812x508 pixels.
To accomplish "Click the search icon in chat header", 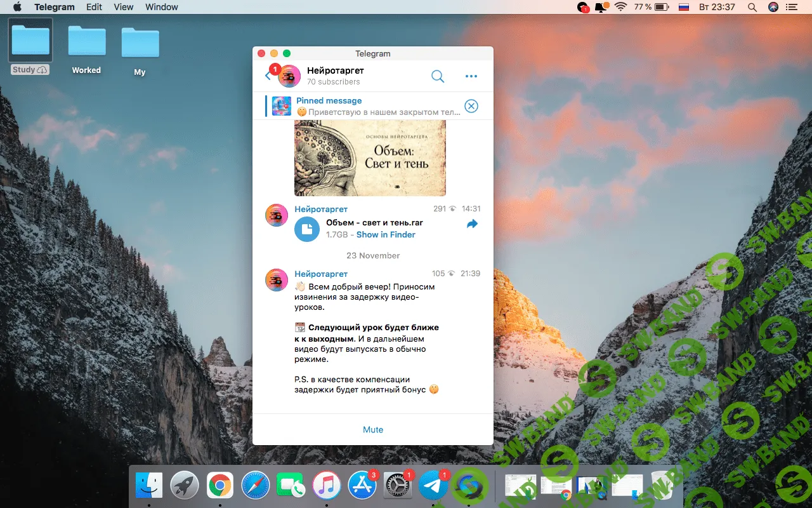I will pyautogui.click(x=438, y=76).
